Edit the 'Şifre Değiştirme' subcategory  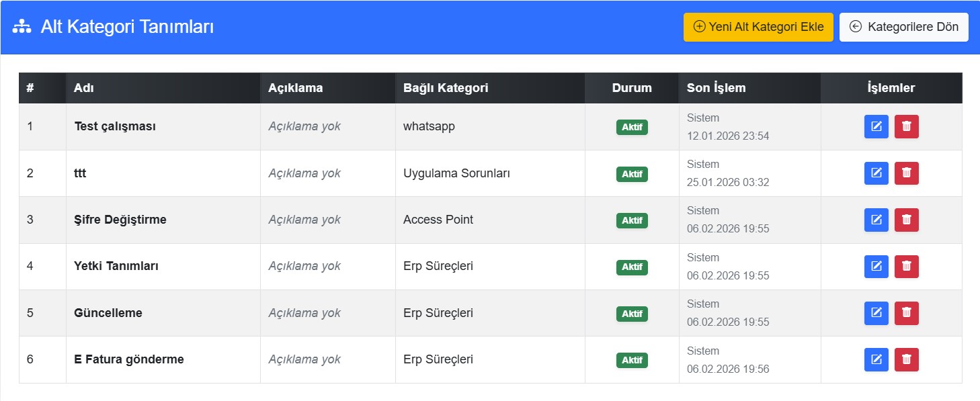tap(876, 220)
